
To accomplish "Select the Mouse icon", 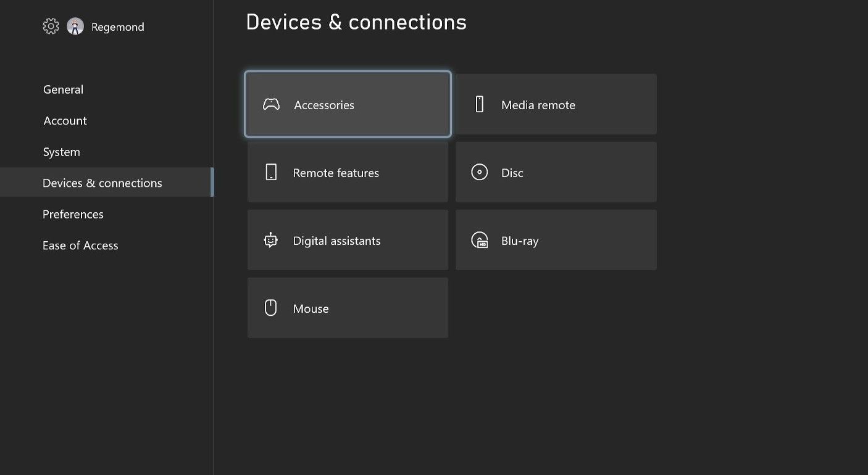I will click(270, 307).
